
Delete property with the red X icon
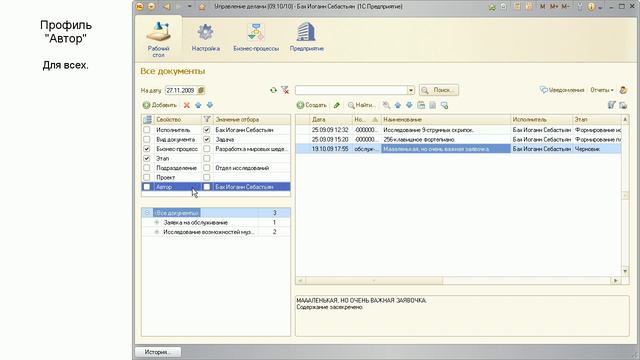(187, 105)
